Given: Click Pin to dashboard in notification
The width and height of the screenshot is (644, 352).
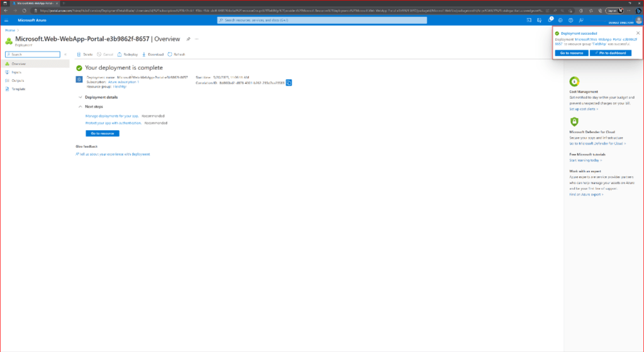Looking at the screenshot, I should pyautogui.click(x=610, y=53).
